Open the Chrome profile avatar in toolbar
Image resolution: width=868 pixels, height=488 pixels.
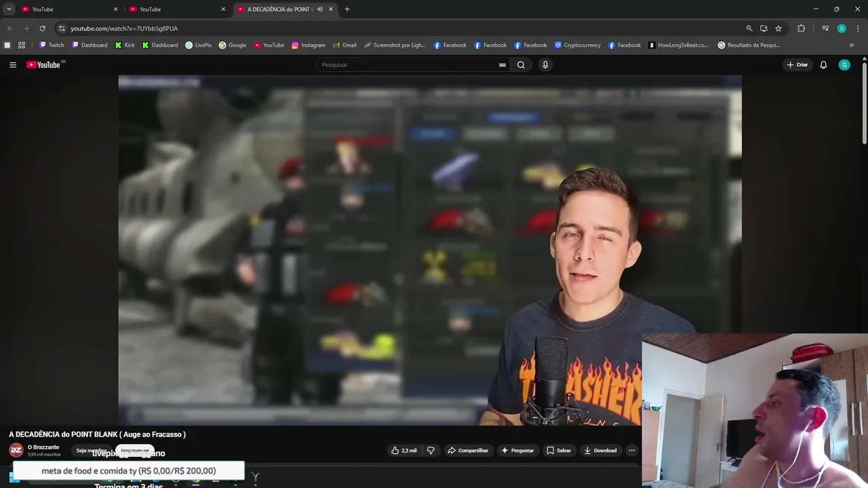click(842, 28)
